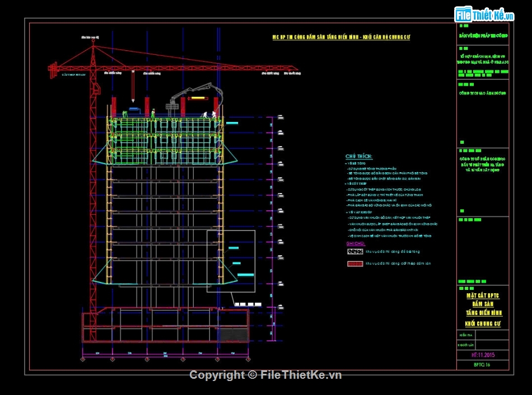532x395 pixels.
Task: Click the FileThietKe.vn logo
Action: tap(484, 14)
